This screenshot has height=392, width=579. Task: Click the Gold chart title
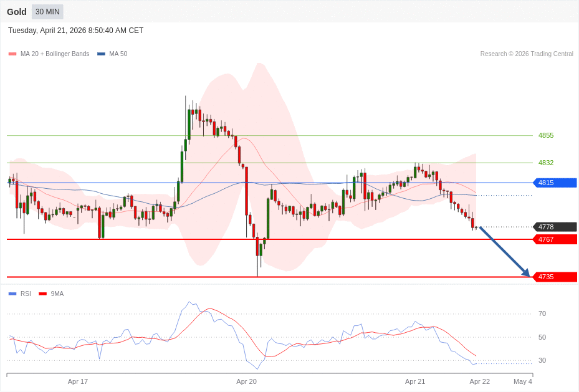coord(17,12)
